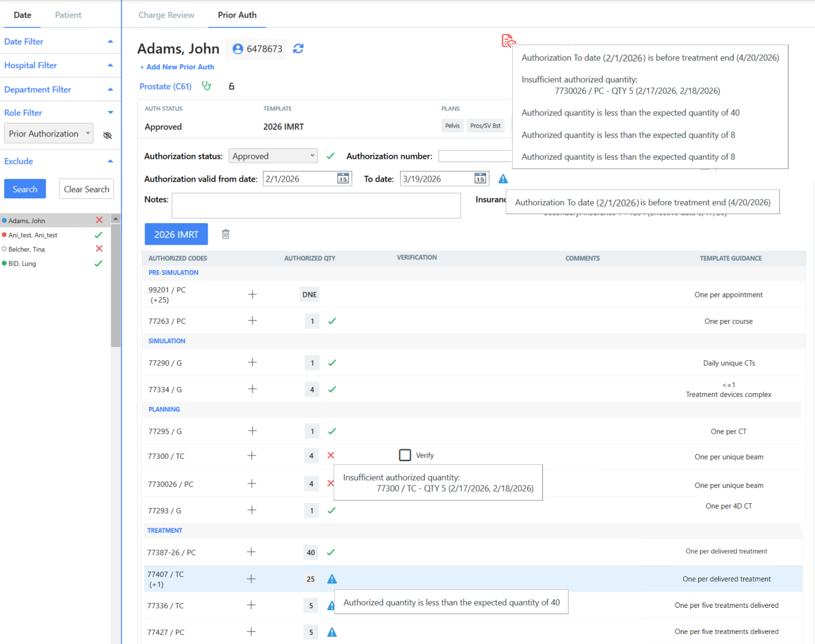Check the Verify checkbox for 77300 / TC
The height and width of the screenshot is (644, 815).
(x=405, y=455)
